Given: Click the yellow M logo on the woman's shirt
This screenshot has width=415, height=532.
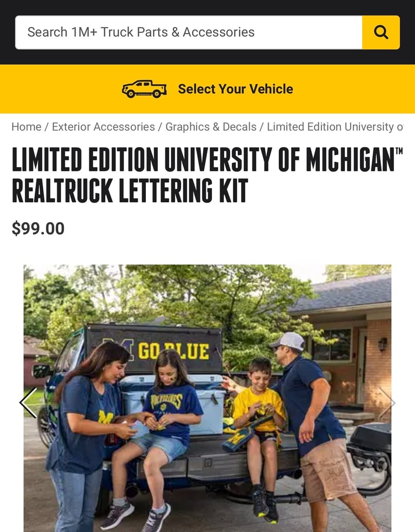Looking at the screenshot, I should 105,417.
